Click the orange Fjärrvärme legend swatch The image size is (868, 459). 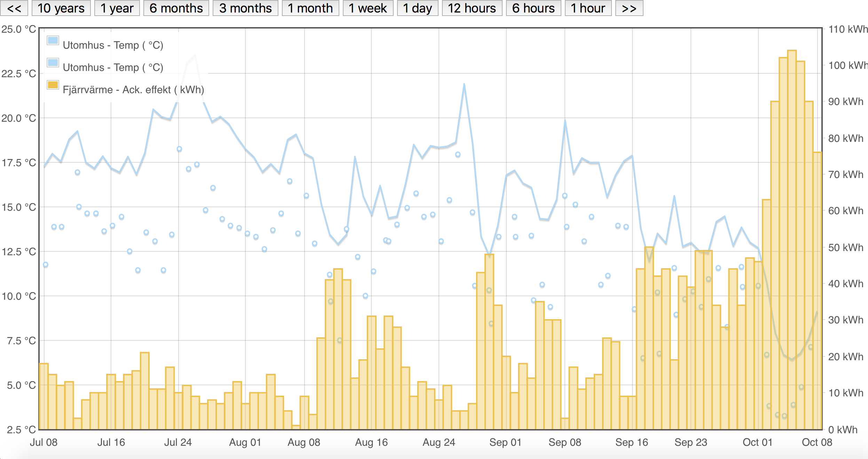(53, 85)
